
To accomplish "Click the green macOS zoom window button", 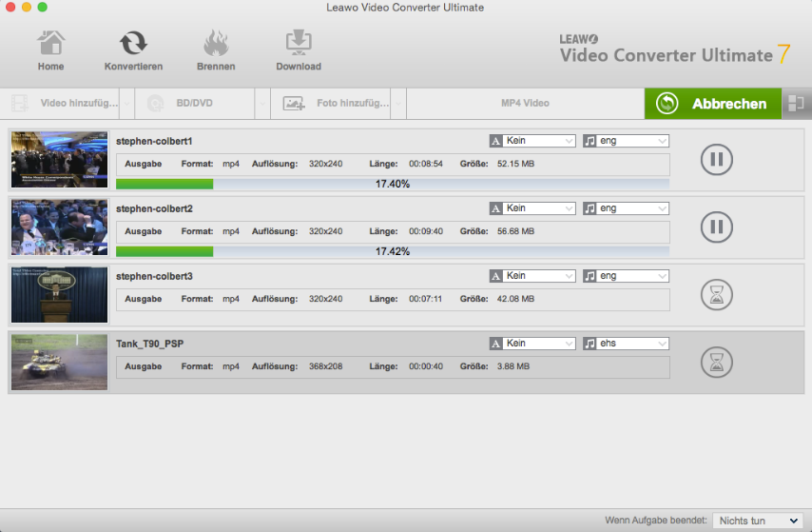I will click(43, 7).
